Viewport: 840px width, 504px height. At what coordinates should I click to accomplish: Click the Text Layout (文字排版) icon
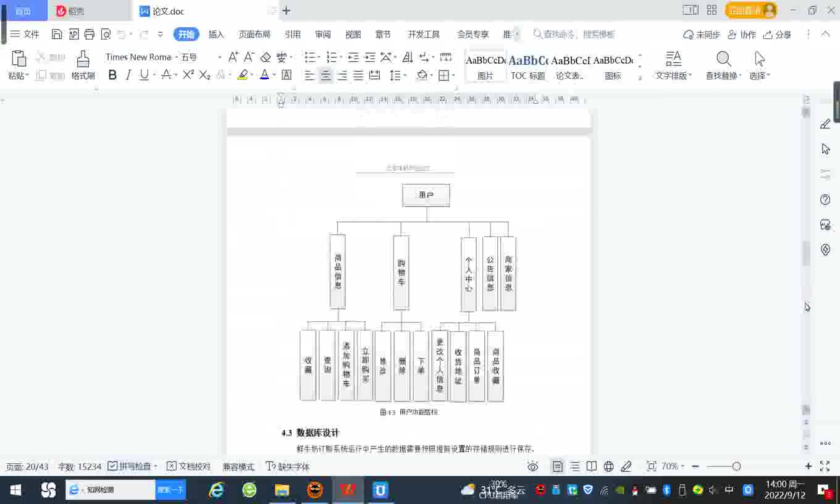pyautogui.click(x=673, y=59)
